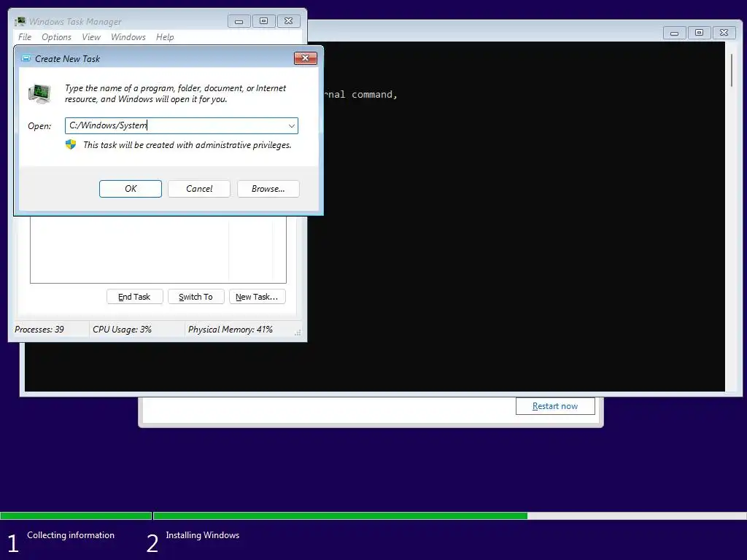Click 'CPU Usage: 3%' status text

coord(122,330)
